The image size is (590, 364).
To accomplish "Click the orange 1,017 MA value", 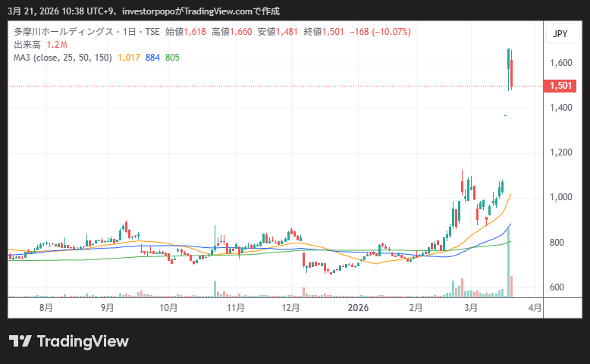I will point(129,57).
